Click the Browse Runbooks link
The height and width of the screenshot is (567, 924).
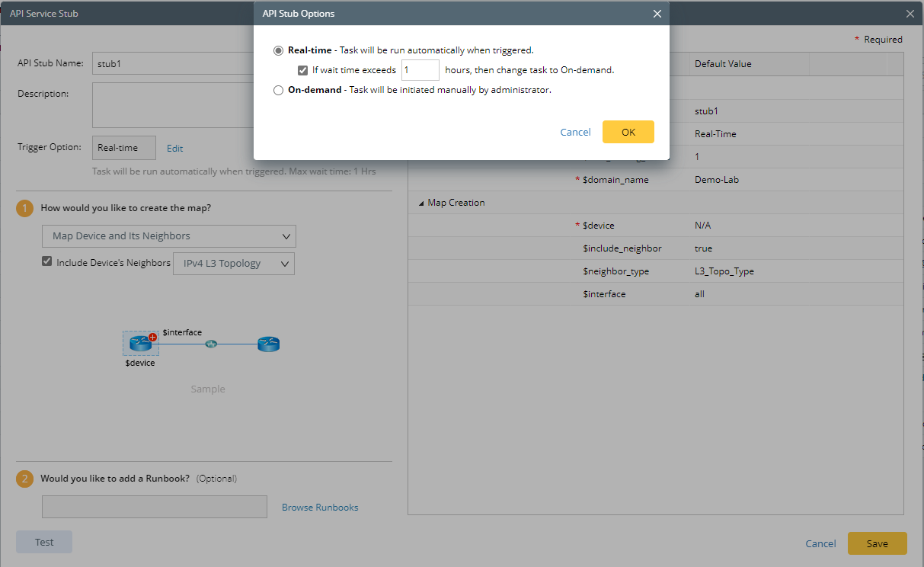coord(320,507)
